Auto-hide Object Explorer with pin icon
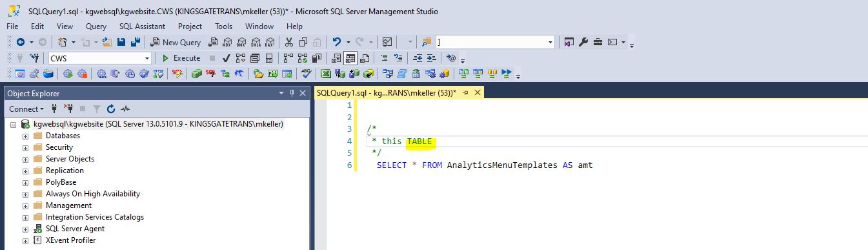 pos(292,94)
